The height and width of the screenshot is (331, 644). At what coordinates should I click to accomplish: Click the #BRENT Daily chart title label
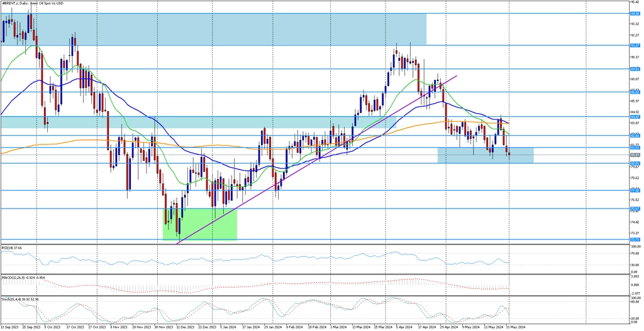(x=38, y=3)
